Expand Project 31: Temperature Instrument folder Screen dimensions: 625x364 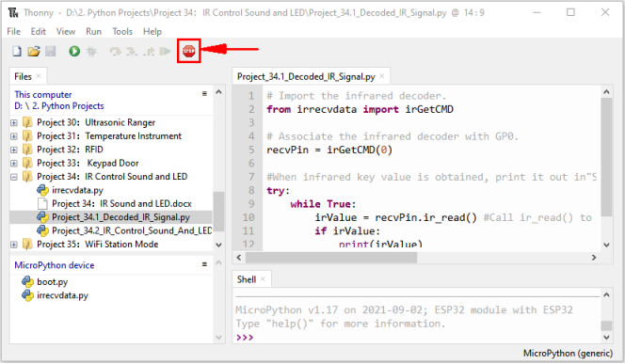14,136
